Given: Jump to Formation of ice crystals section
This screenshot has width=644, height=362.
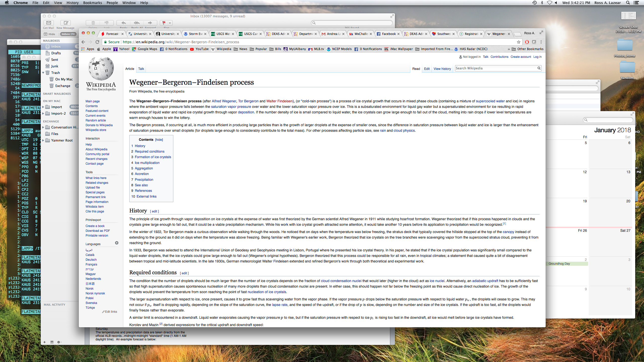Looking at the screenshot, I should 153,157.
